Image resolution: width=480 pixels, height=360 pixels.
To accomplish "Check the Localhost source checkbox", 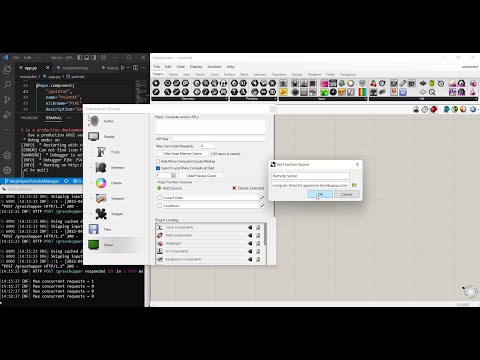I will 159,206.
